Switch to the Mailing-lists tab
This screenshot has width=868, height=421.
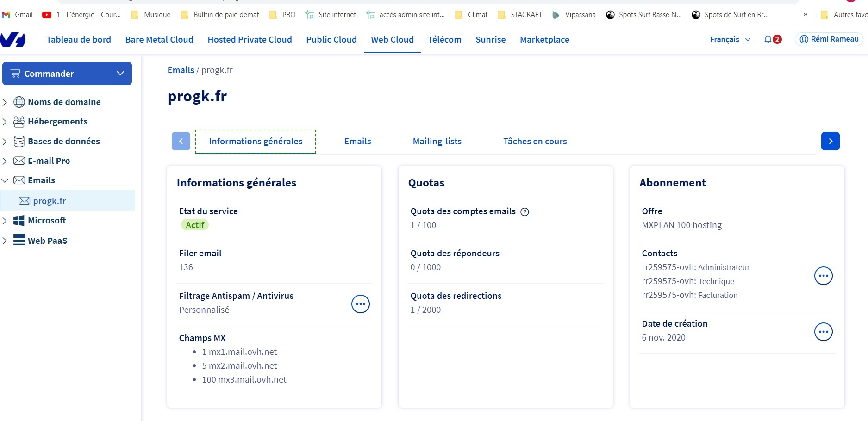tap(437, 142)
